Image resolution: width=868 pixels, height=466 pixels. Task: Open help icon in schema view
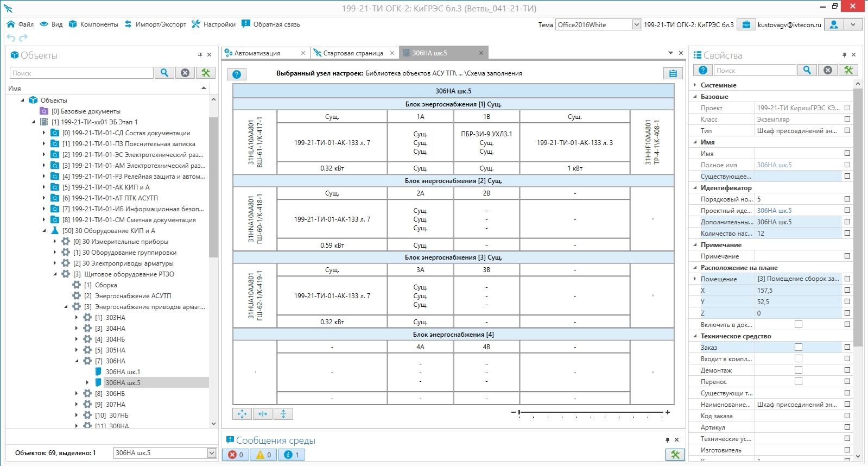tap(237, 74)
